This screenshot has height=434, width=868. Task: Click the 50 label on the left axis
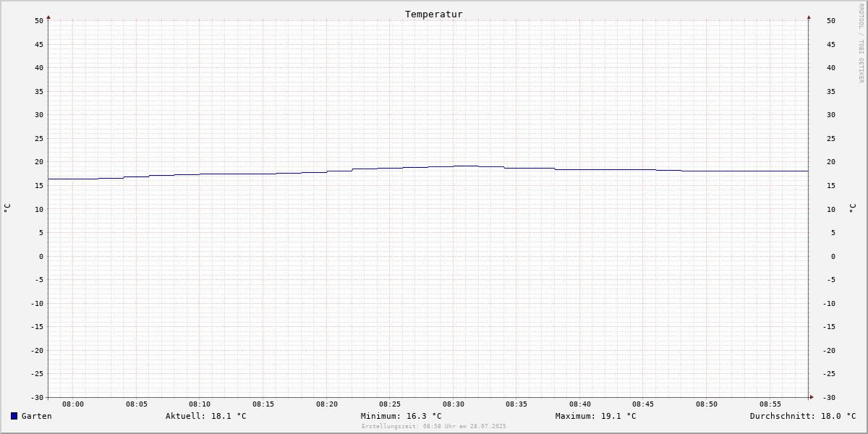pos(39,20)
